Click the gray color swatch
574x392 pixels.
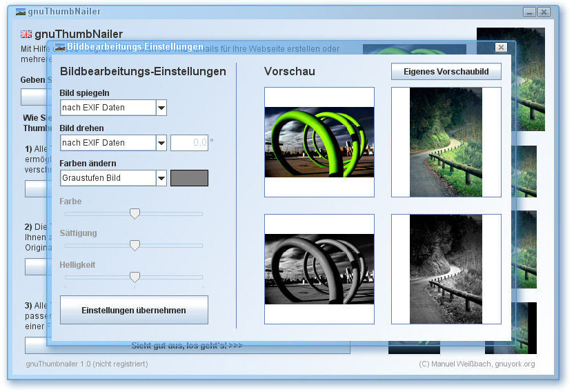tap(189, 178)
